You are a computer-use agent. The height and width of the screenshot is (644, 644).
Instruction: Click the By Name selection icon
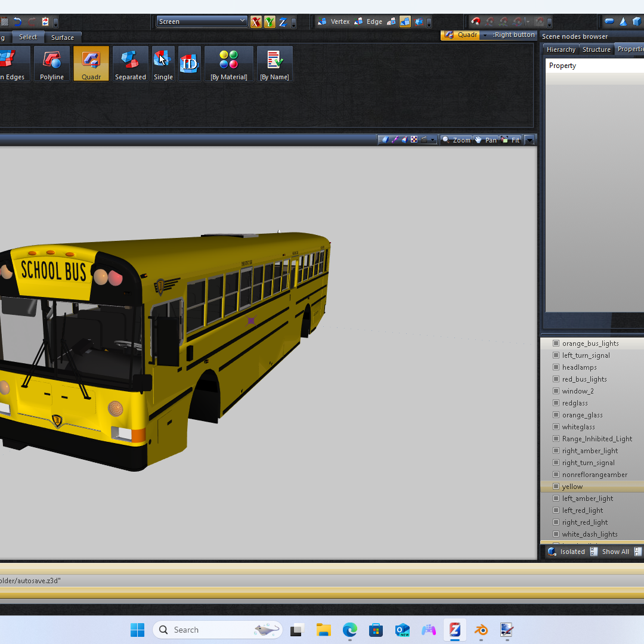click(274, 64)
